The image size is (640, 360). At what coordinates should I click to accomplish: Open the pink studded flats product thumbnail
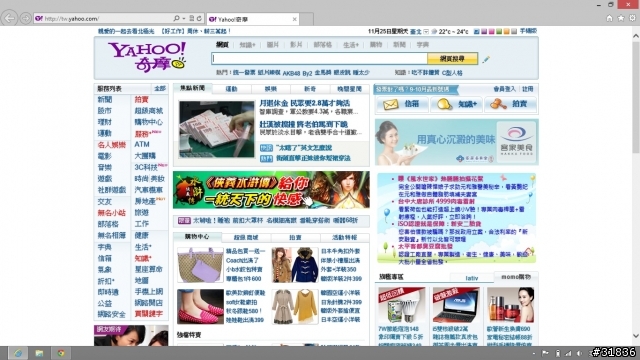(200, 307)
